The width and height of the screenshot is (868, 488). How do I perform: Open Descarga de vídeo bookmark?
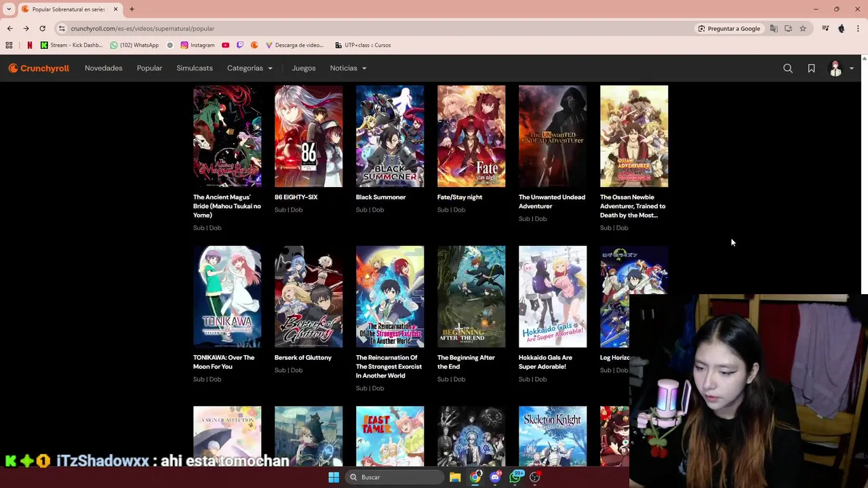pos(294,45)
